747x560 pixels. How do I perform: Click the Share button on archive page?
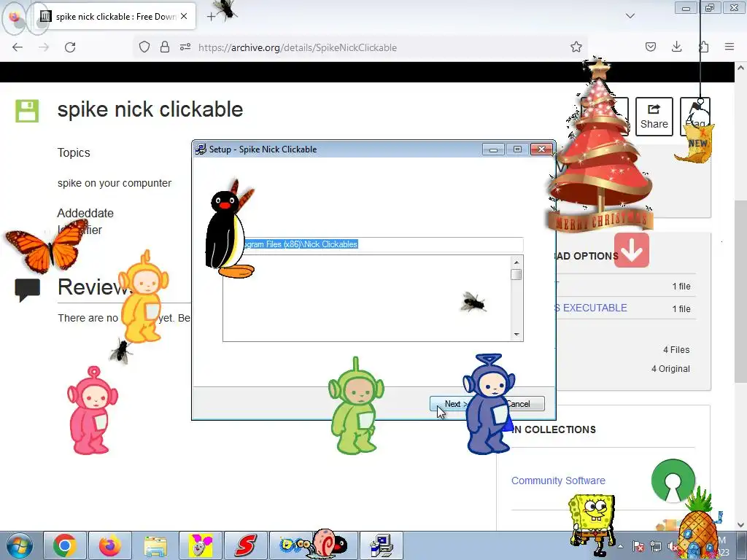pos(654,117)
